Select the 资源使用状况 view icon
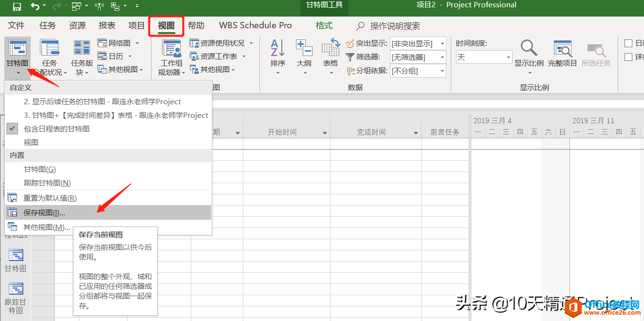This screenshot has width=644, height=321. (194, 43)
